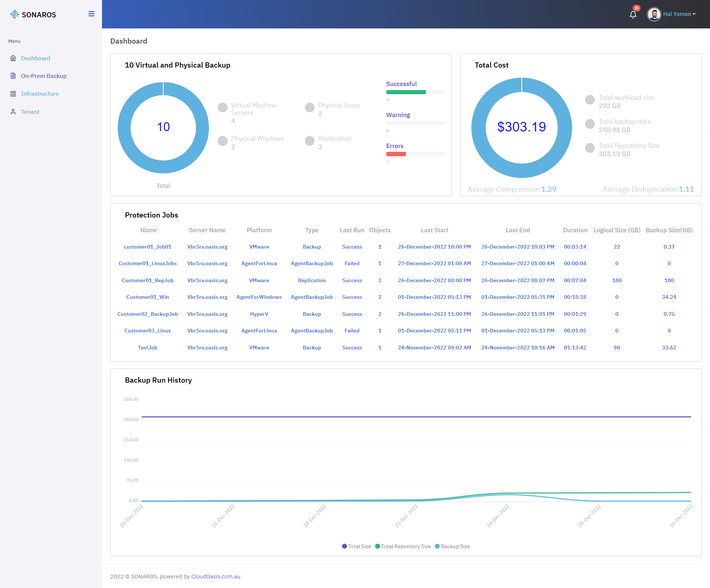Click the Infrastructure grid icon
The image size is (710, 588).
13,94
